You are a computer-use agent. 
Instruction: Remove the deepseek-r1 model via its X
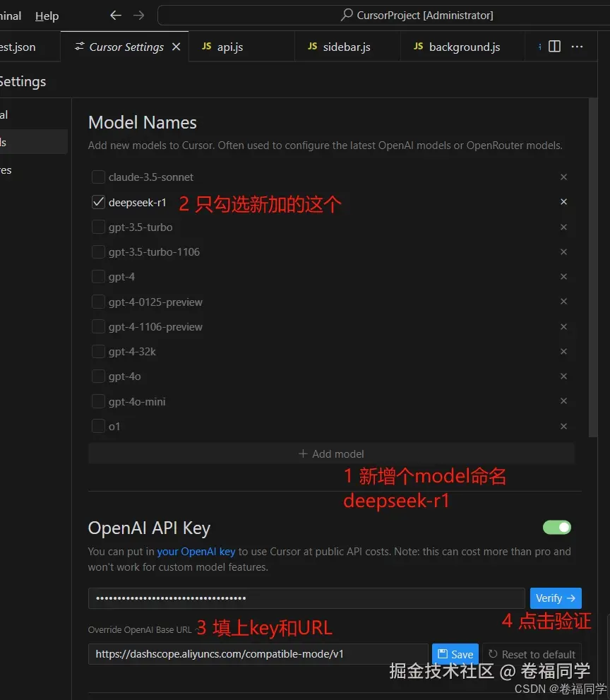pyautogui.click(x=563, y=201)
